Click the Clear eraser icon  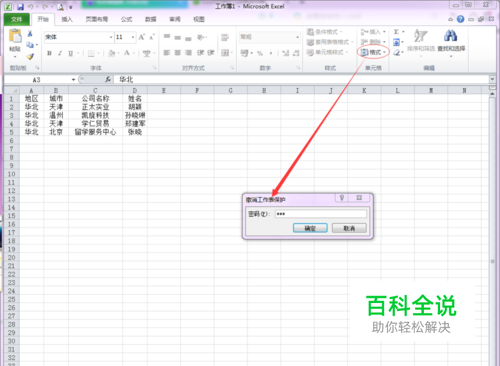[396, 53]
